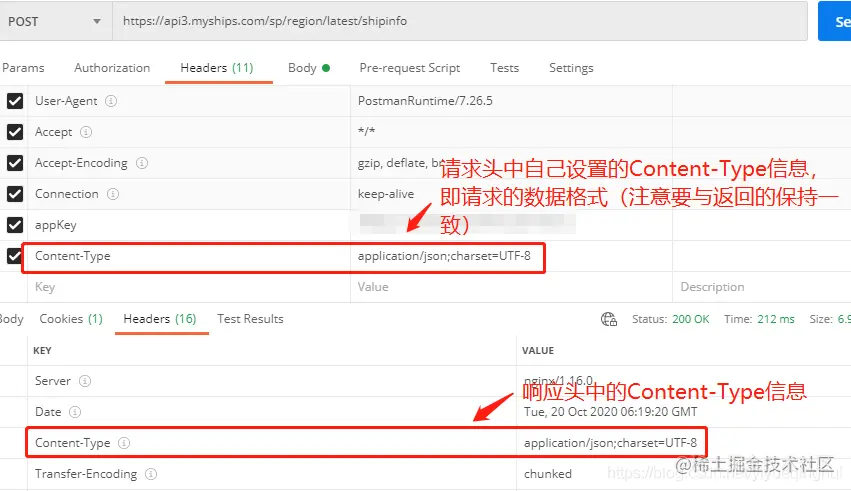Select the keep-alive Connection value
Screen dimensions: 851x491
pos(386,194)
